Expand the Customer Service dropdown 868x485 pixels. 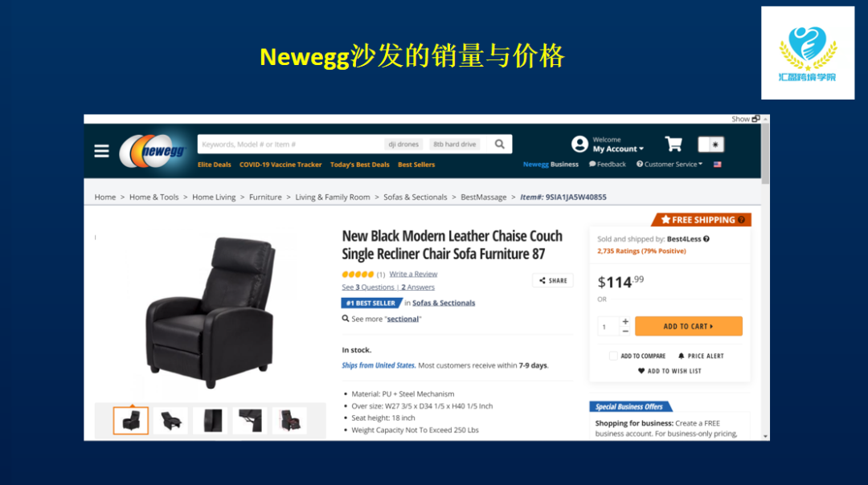click(669, 165)
